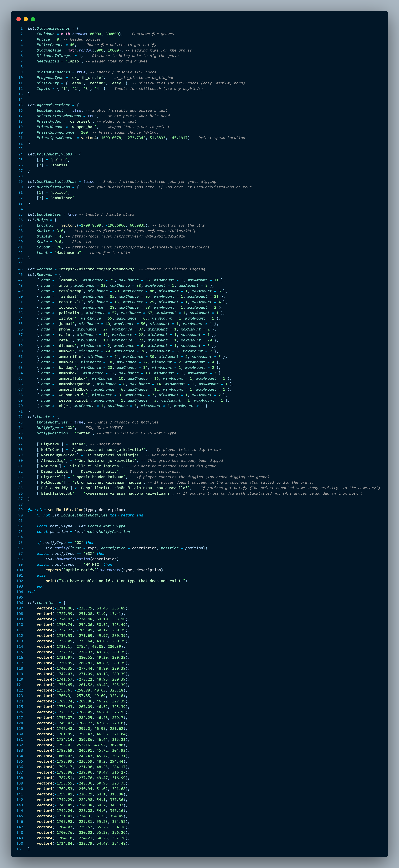The height and width of the screenshot is (868, 399).
Task: Open the fivem natives URL on line 39
Action: tap(128, 236)
